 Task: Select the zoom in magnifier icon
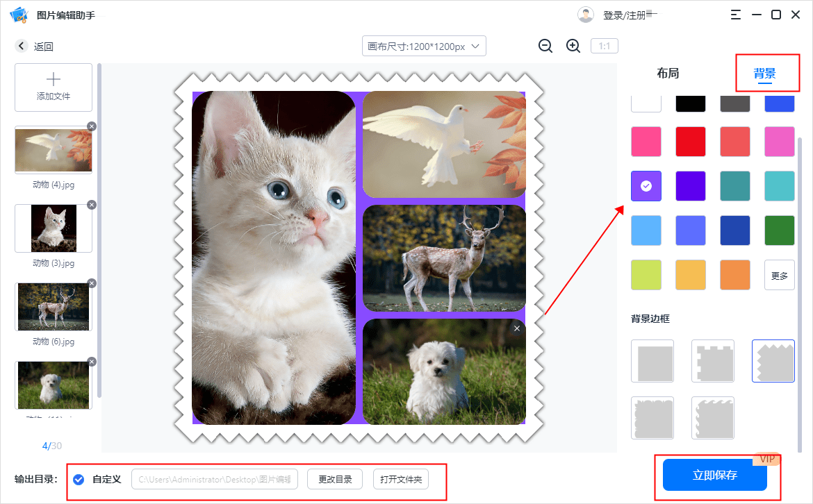click(573, 46)
